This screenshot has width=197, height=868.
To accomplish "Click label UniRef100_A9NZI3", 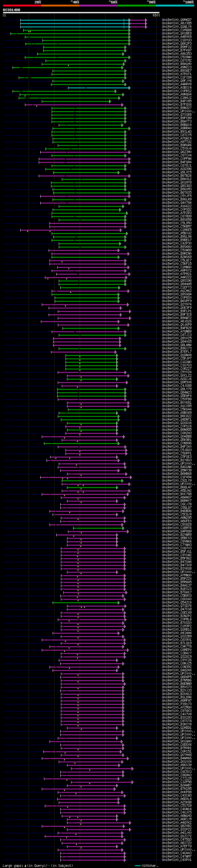I will (x=177, y=67).
